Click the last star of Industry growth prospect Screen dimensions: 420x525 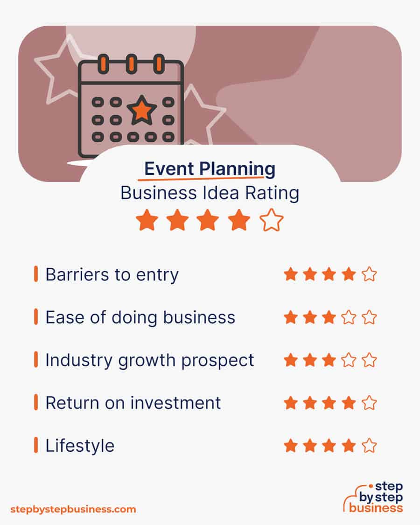tap(369, 360)
